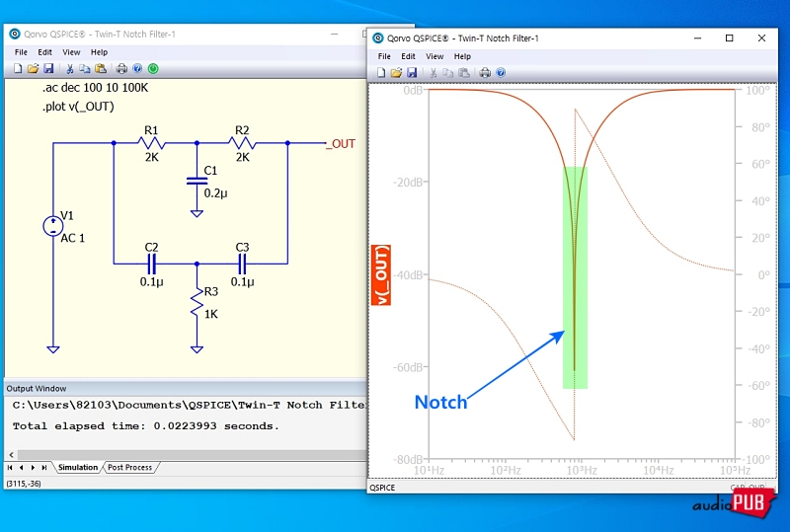Click next-tab navigation arrow
The height and width of the screenshot is (532, 790).
[x=33, y=468]
